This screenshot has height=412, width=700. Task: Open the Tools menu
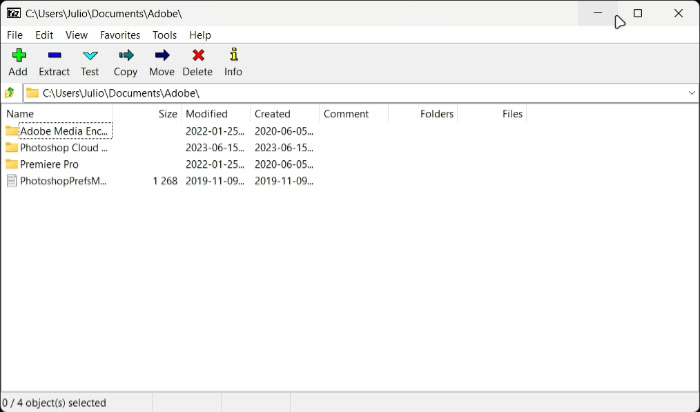tap(164, 35)
